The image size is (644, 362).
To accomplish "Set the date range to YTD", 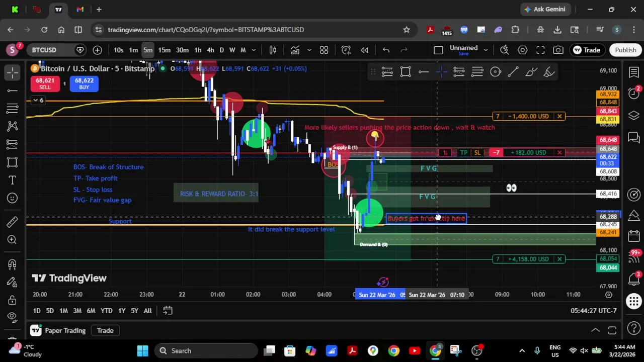I will click(x=106, y=311).
